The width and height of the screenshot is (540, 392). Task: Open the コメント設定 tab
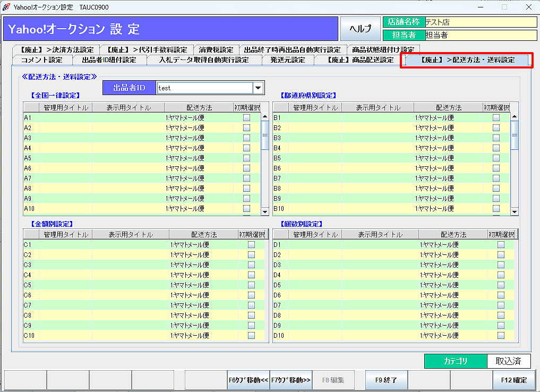[41, 60]
